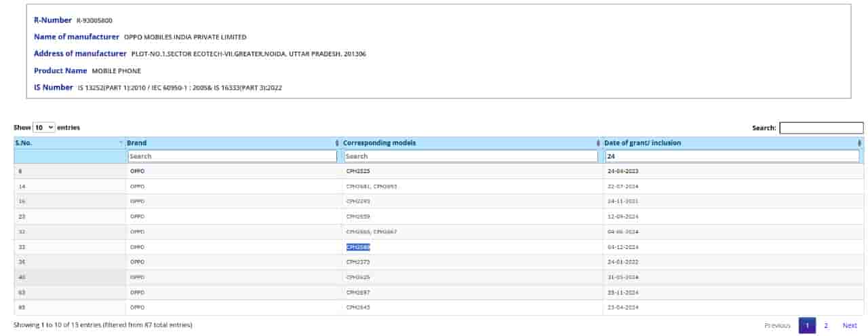Click the highlighted model in row 33
This screenshot has width=868, height=336.
tap(358, 247)
